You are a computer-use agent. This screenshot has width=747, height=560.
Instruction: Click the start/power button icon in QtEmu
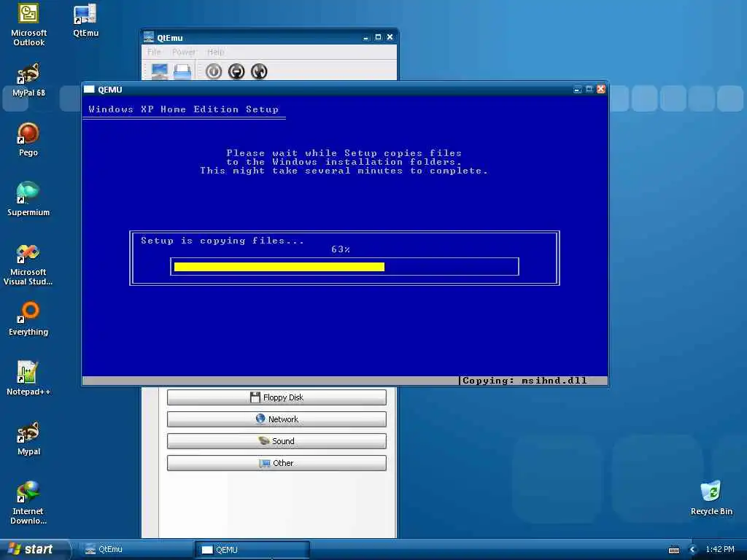coord(214,71)
